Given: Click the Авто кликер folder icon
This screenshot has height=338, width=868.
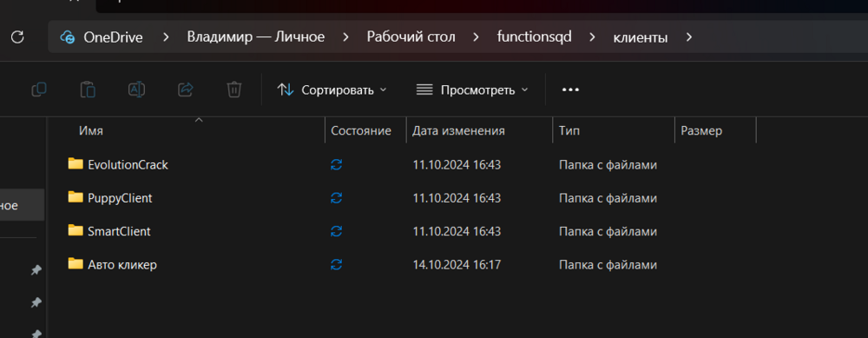Looking at the screenshot, I should (x=76, y=264).
